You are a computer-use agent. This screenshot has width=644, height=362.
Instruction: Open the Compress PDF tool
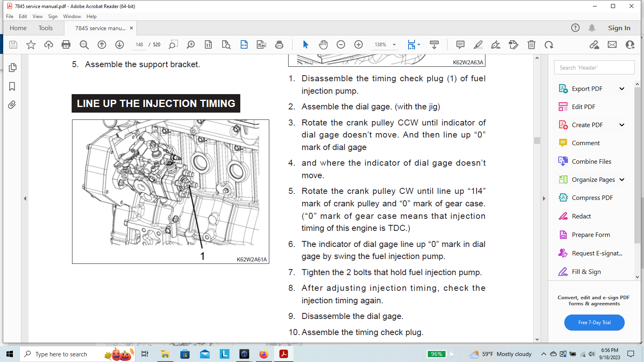[x=586, y=198]
